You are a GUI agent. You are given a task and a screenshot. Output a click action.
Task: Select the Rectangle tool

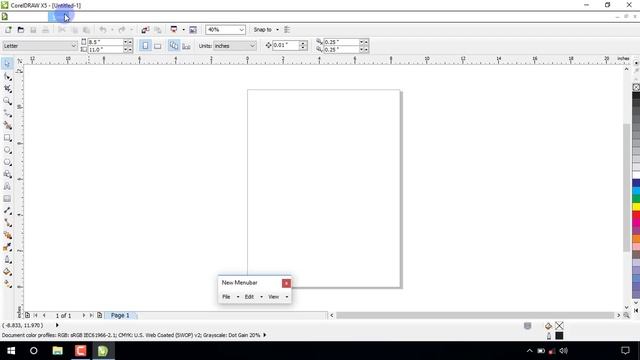(7, 138)
